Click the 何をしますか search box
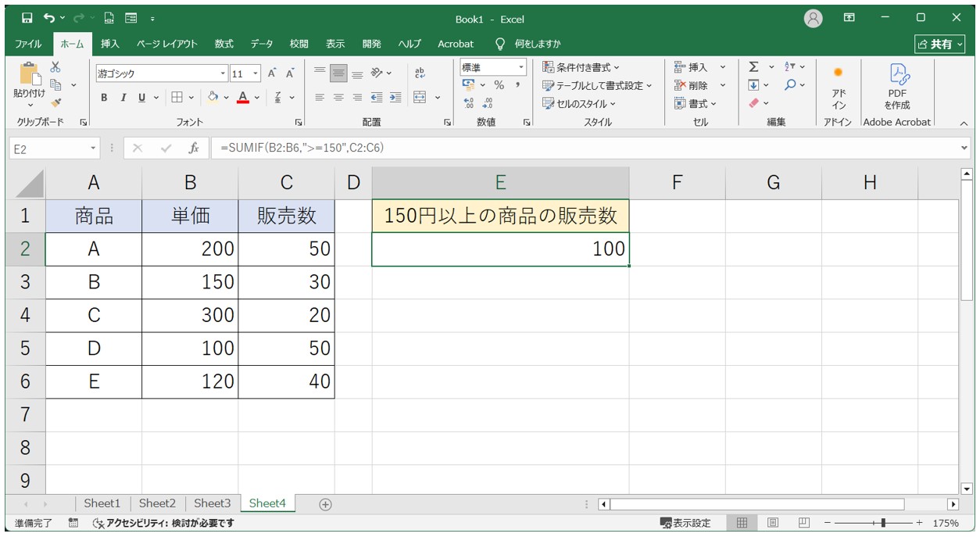Screen dimensions: 980x537 point(528,44)
